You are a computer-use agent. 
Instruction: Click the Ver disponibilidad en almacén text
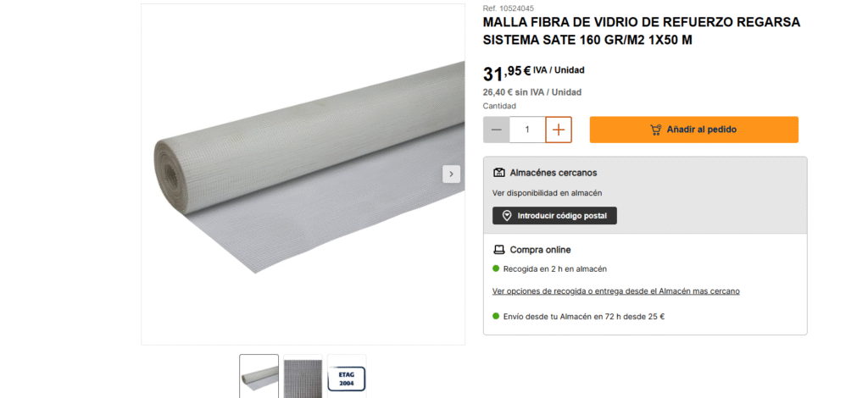[547, 193]
